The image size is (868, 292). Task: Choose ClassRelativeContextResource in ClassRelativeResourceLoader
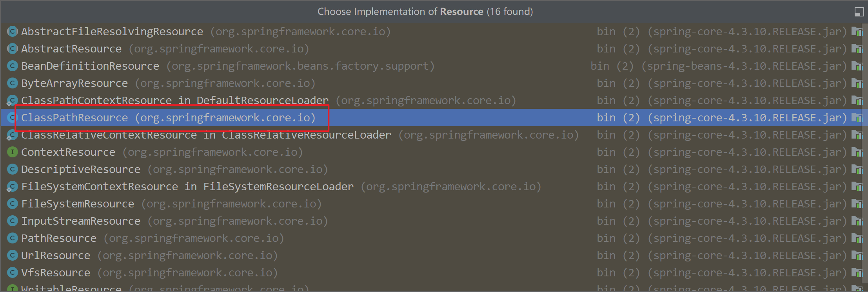(x=206, y=135)
